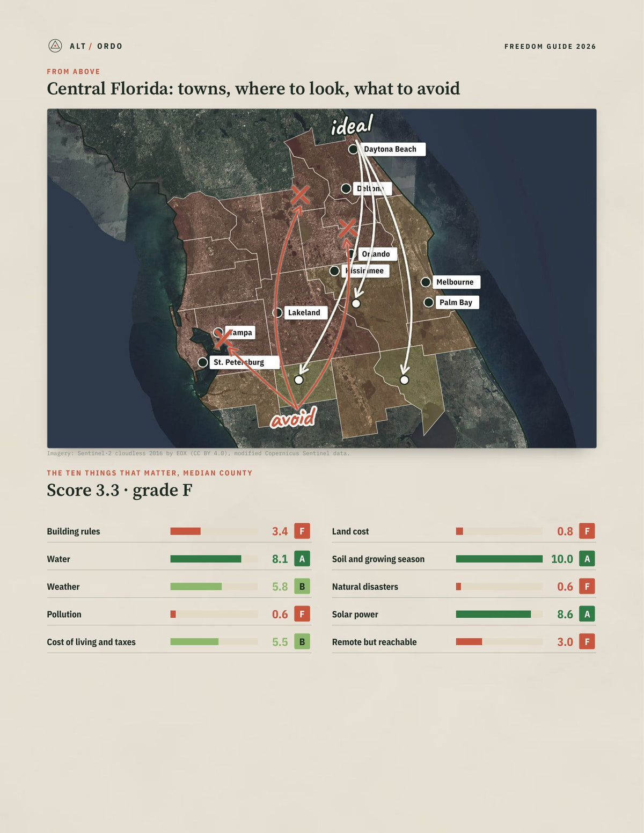The height and width of the screenshot is (833, 644).
Task: Click the red X mark beside Tampa
Action: (x=224, y=338)
